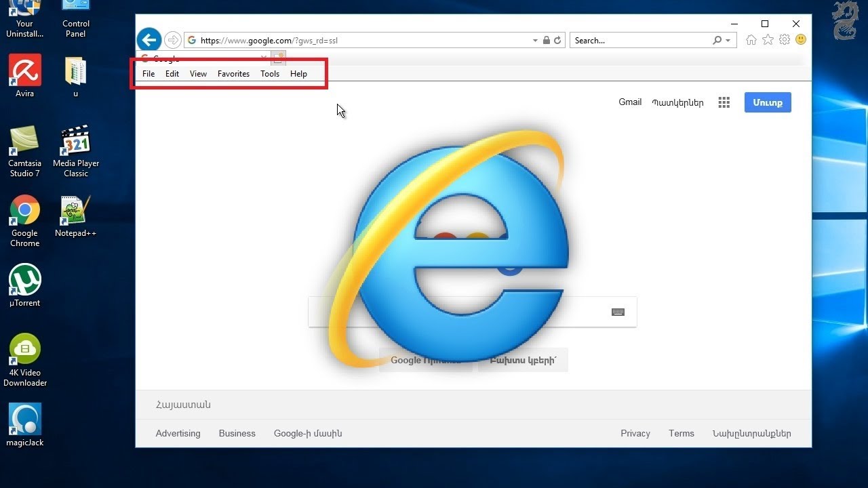Viewport: 868px width, 488px height.
Task: Click the Terms footer link
Action: 682,434
